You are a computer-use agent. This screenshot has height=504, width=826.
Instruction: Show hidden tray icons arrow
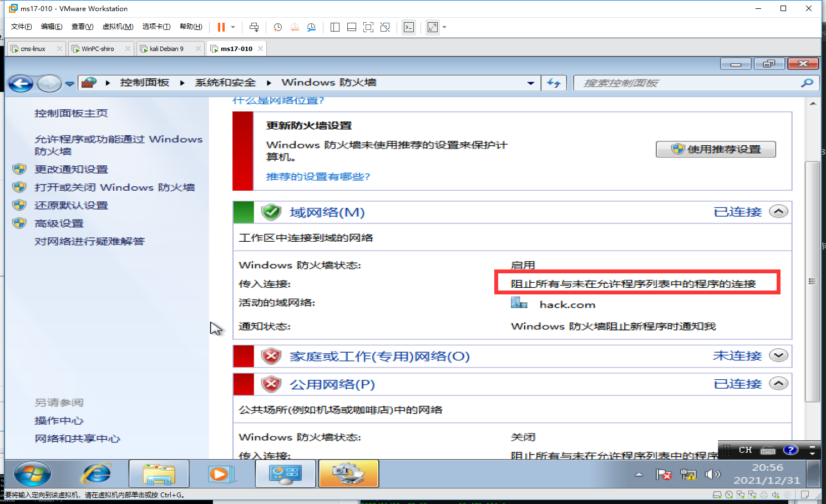pos(639,474)
